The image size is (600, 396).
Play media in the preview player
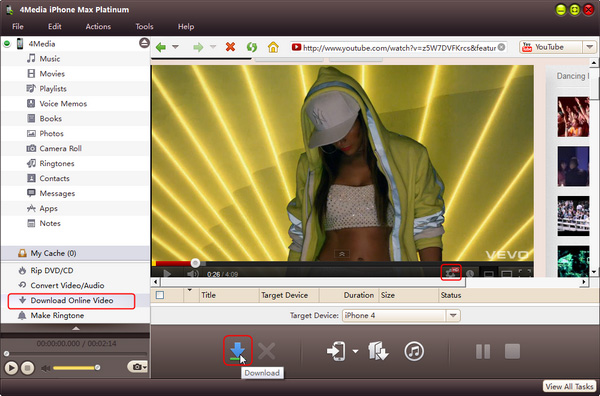[x=11, y=368]
